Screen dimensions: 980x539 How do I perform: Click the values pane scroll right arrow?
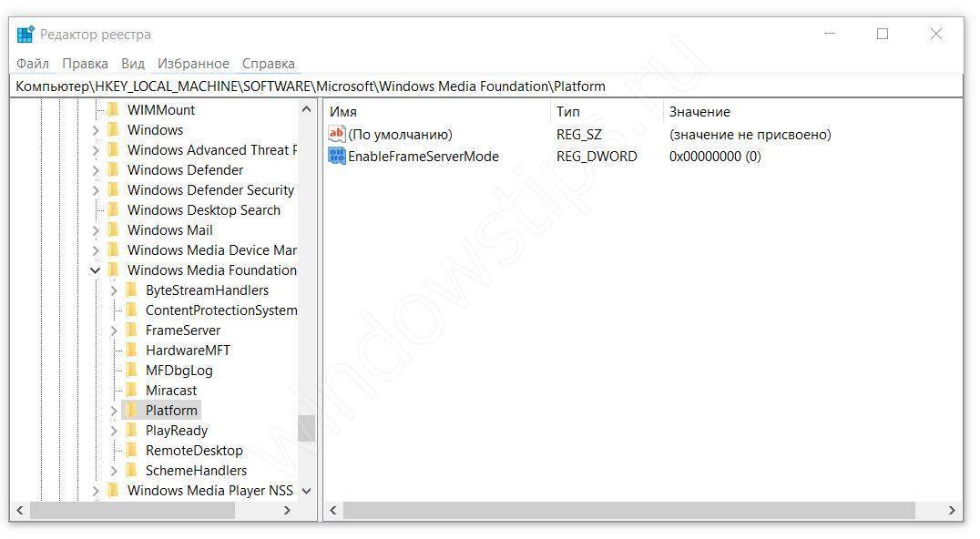(x=951, y=510)
